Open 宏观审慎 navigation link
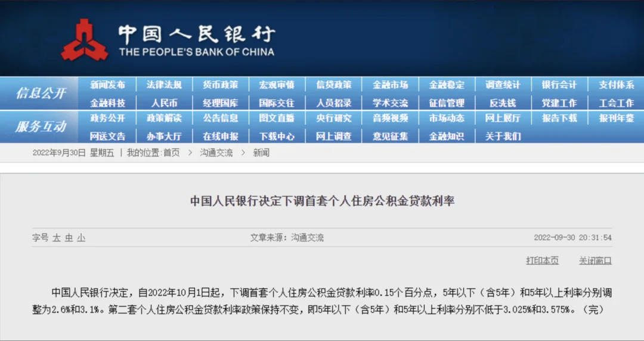Viewport: 644px width, 341px height. 277,85
